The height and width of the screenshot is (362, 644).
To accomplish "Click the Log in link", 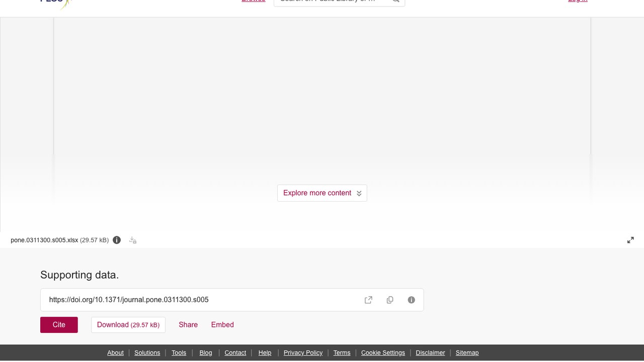I will (578, 1).
